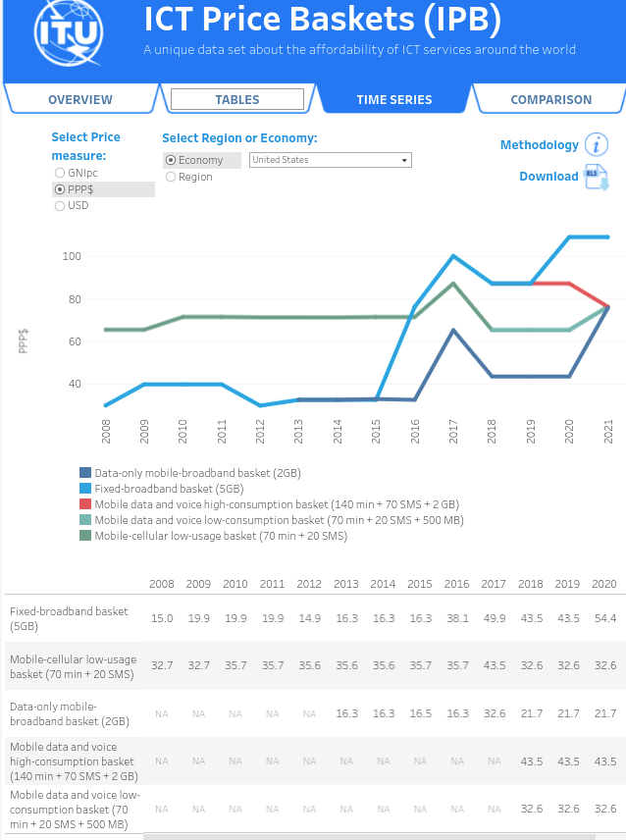
Task: Open the United States economy dropdown
Action: pos(331,160)
